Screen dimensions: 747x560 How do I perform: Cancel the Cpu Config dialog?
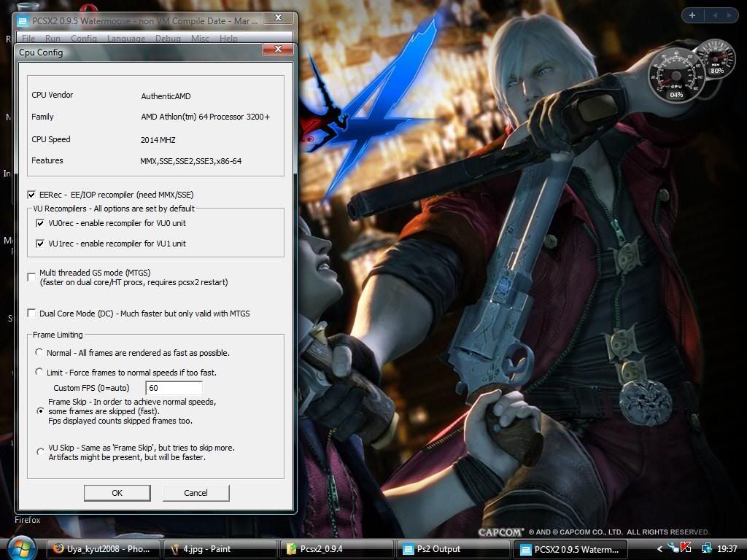click(x=196, y=493)
